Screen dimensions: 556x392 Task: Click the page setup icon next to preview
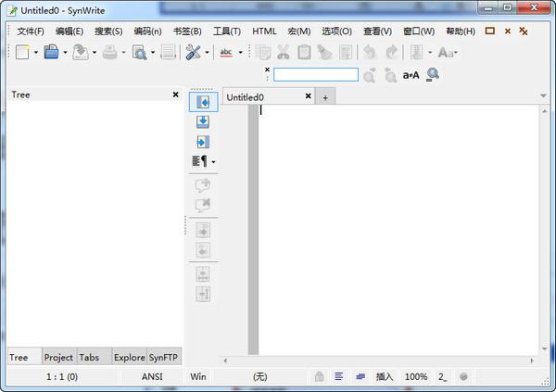[168, 52]
